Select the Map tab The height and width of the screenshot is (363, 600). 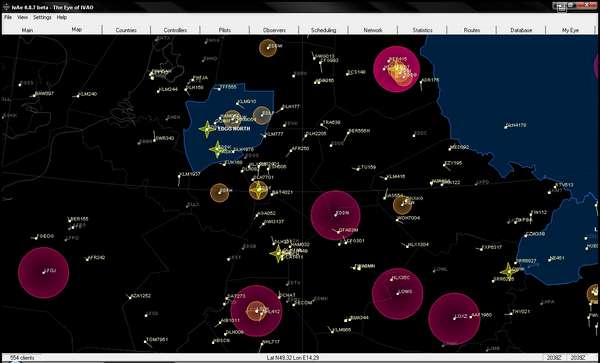(x=77, y=29)
